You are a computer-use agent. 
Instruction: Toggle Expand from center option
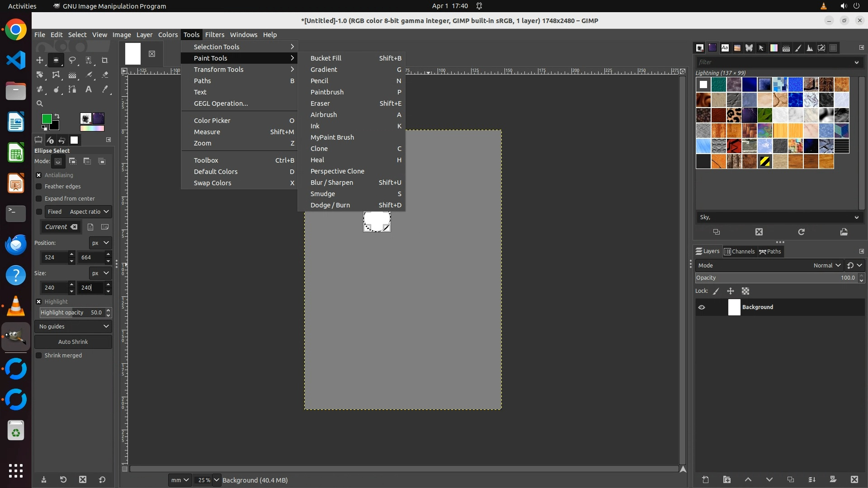click(x=39, y=198)
